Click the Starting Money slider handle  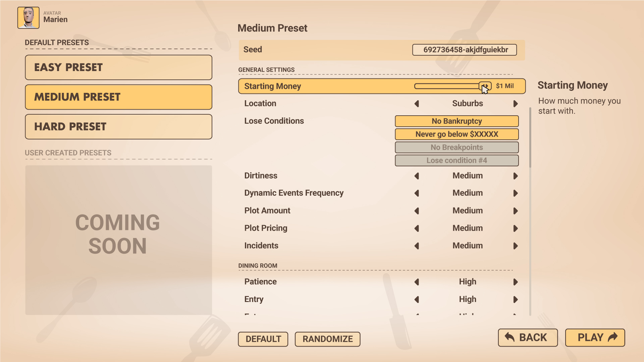coord(485,86)
